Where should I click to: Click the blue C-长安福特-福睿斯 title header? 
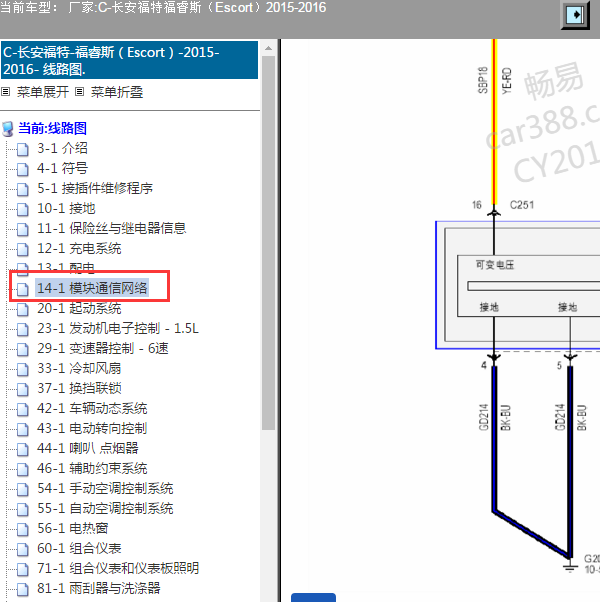point(129,60)
